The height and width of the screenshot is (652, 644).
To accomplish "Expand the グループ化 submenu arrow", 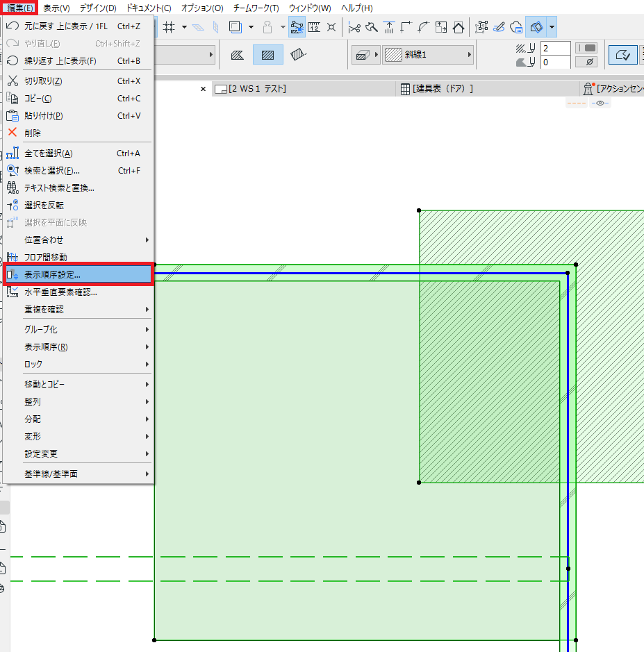I will (x=147, y=329).
